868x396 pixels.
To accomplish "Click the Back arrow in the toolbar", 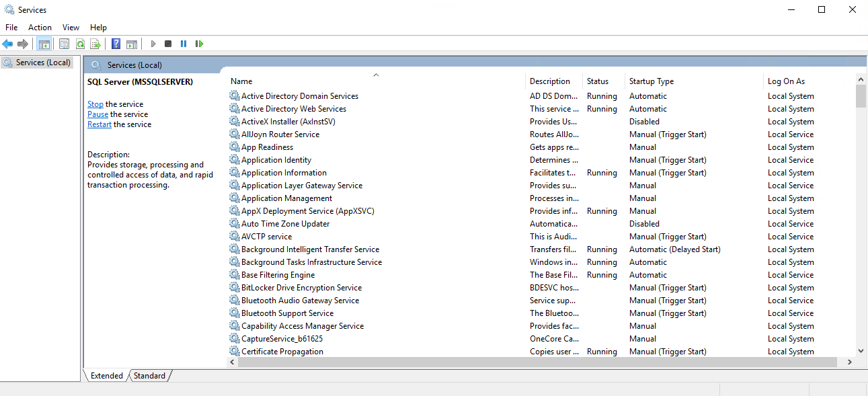I will click(x=7, y=44).
